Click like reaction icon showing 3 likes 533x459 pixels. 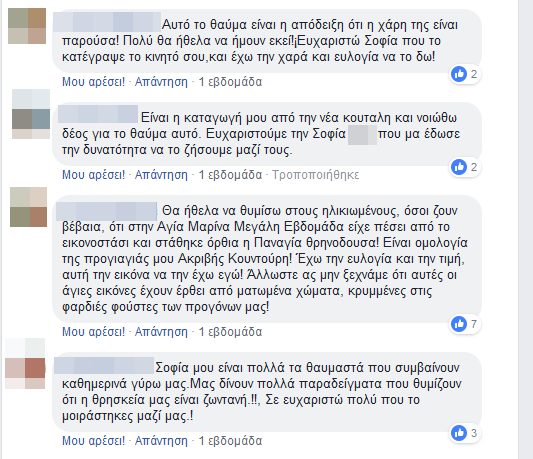[x=459, y=433]
